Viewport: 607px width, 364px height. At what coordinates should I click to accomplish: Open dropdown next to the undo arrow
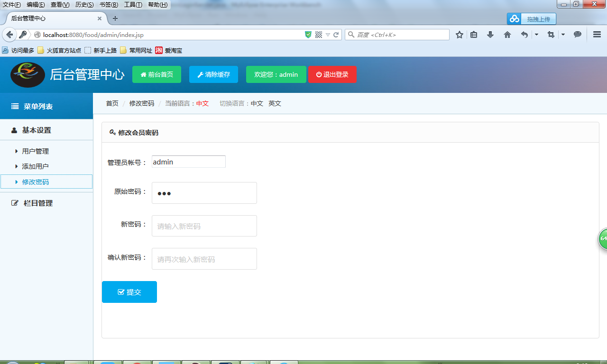coord(536,35)
